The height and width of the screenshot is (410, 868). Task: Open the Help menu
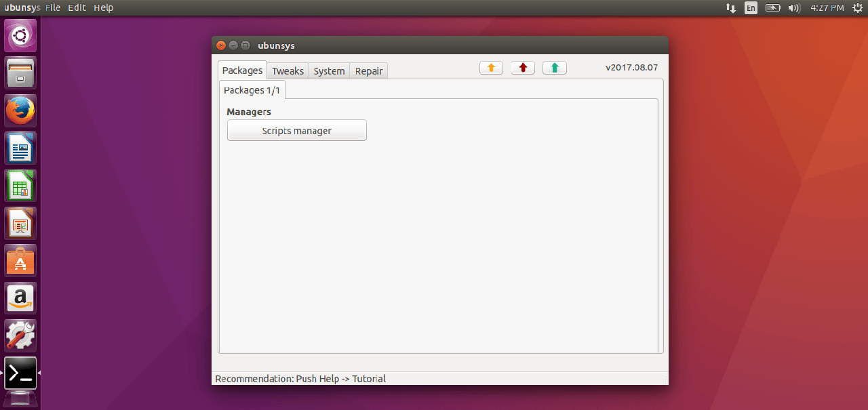[x=104, y=7]
